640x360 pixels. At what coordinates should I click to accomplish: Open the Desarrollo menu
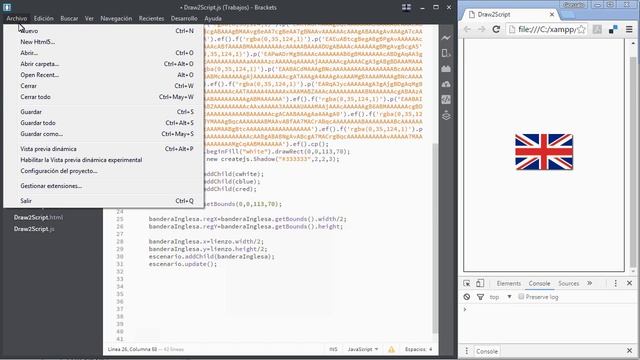pyautogui.click(x=184, y=18)
